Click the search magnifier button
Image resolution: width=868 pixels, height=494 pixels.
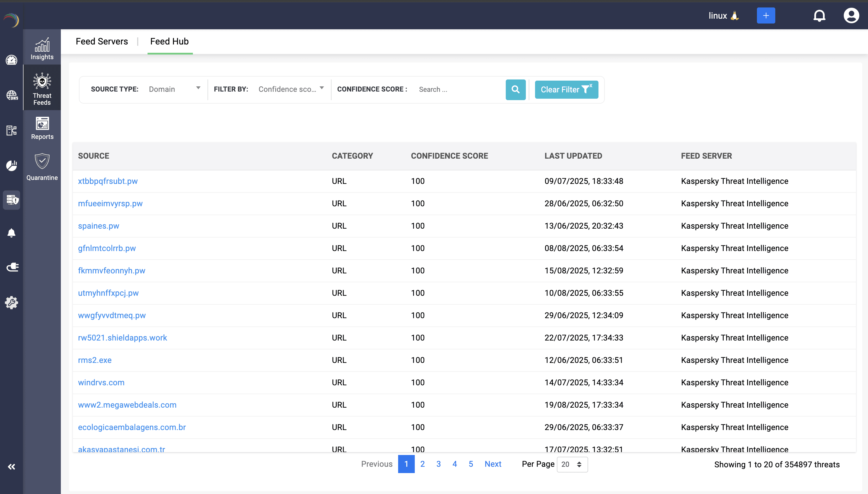click(515, 89)
